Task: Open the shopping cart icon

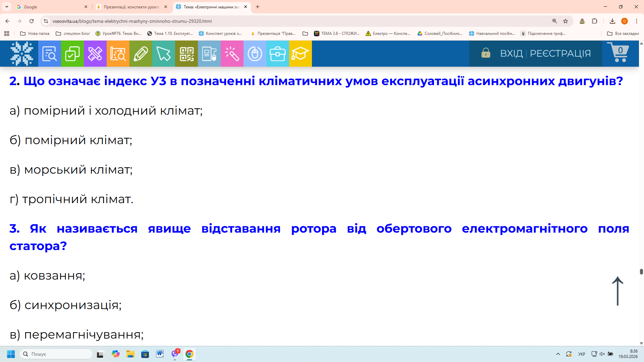Action: (x=619, y=53)
